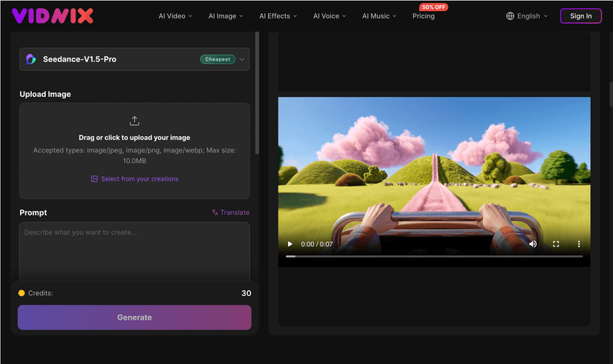Click the page scrollbar on right edge

coord(611,94)
